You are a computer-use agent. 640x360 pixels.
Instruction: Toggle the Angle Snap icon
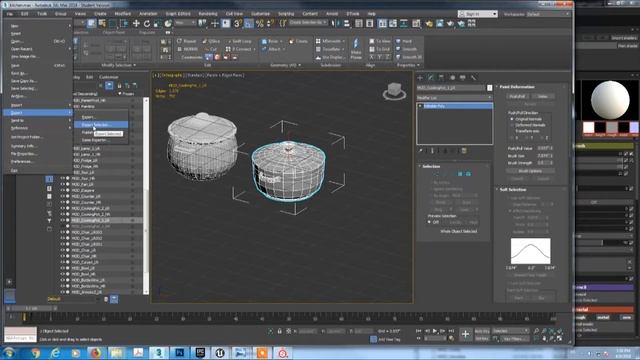pyautogui.click(x=249, y=24)
